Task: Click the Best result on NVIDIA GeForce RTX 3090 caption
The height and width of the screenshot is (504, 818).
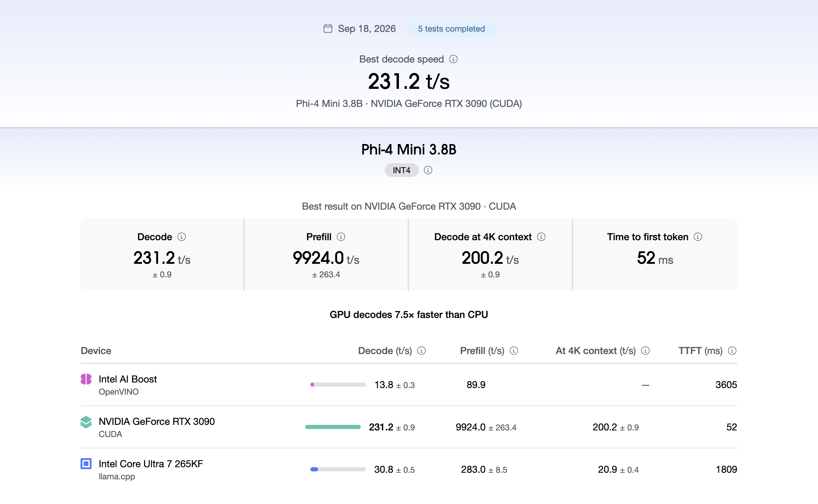Action: [x=409, y=206]
